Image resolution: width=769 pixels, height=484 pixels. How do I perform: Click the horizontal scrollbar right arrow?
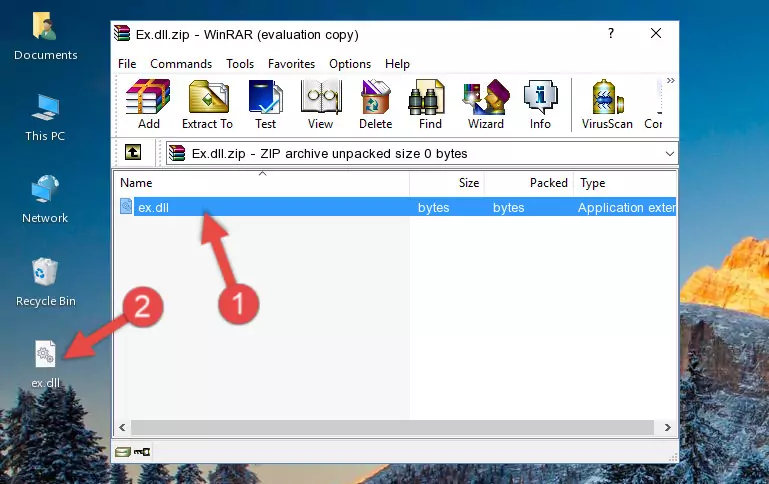click(667, 428)
